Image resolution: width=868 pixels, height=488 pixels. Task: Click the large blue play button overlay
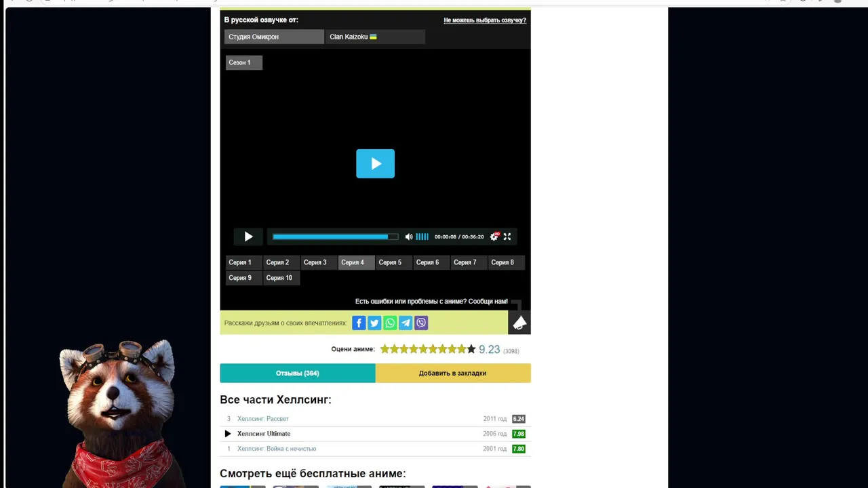[x=375, y=163]
